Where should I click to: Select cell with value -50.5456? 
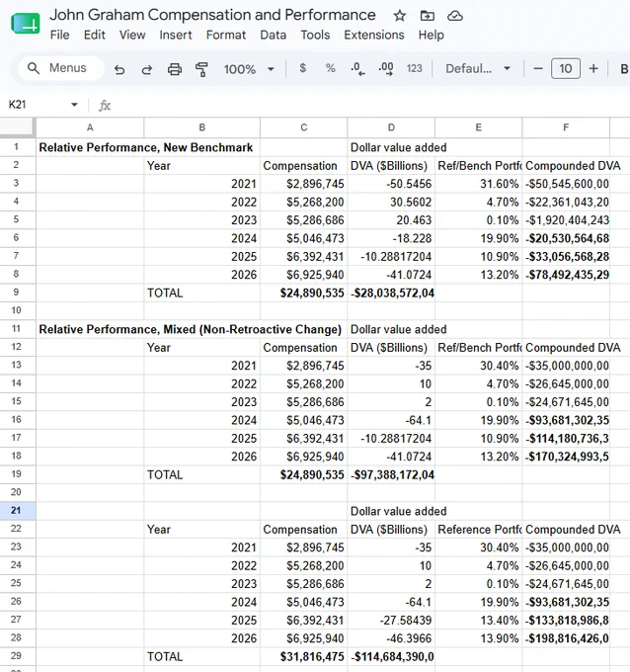click(x=391, y=184)
